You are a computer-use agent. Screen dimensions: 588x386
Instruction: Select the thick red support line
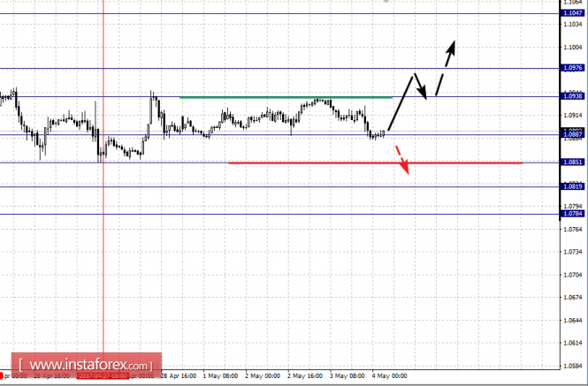point(376,163)
